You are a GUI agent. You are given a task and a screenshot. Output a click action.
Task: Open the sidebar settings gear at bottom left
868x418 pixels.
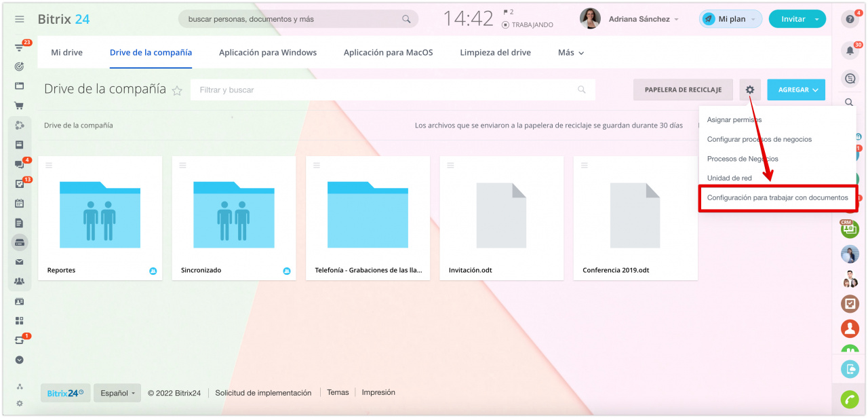click(20, 403)
